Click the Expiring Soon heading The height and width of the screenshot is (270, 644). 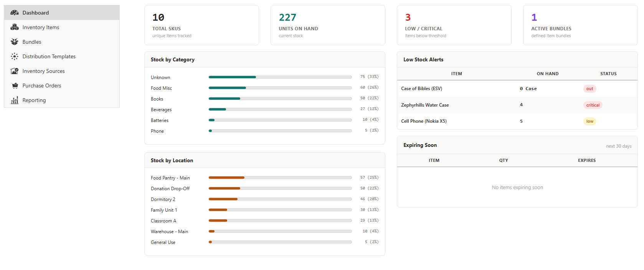(420, 145)
